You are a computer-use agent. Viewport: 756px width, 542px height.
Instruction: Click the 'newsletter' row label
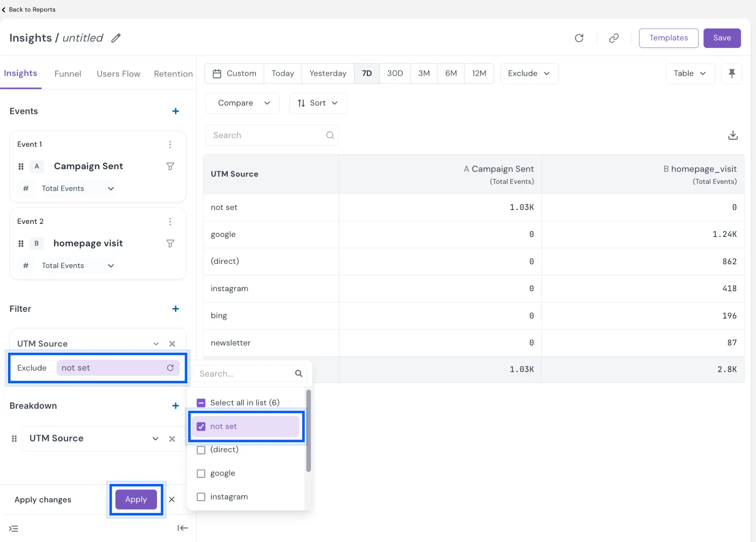tap(231, 343)
